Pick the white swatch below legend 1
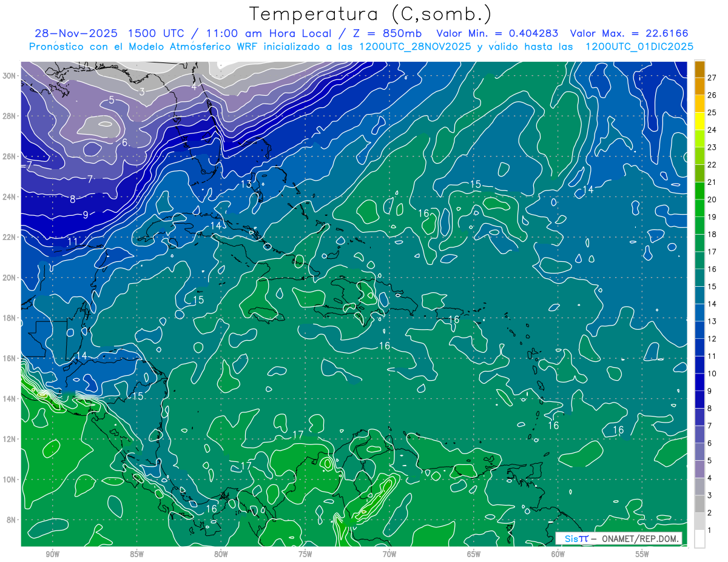The width and height of the screenshot is (728, 562). [x=699, y=539]
